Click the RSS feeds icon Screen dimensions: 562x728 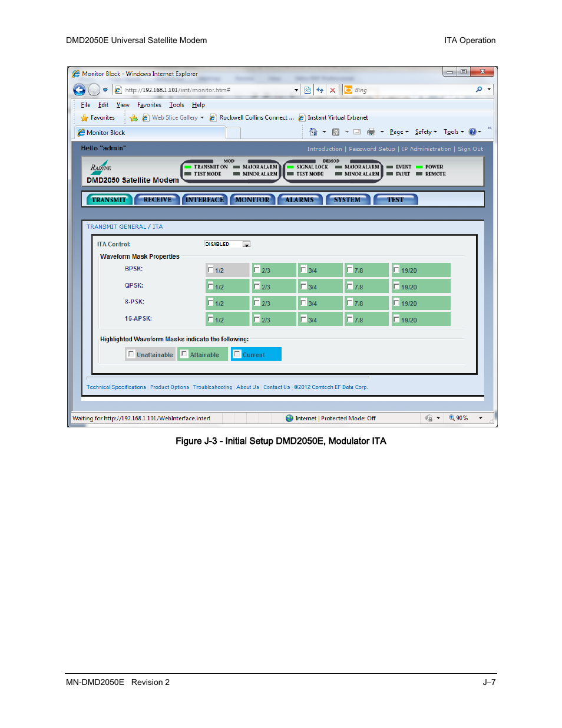click(336, 132)
